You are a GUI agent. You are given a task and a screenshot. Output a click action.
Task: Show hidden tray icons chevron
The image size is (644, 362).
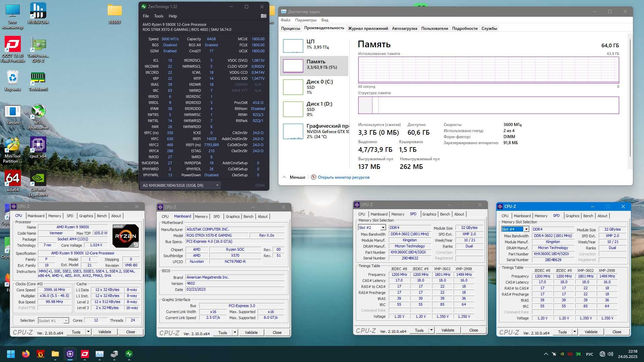coord(546,354)
